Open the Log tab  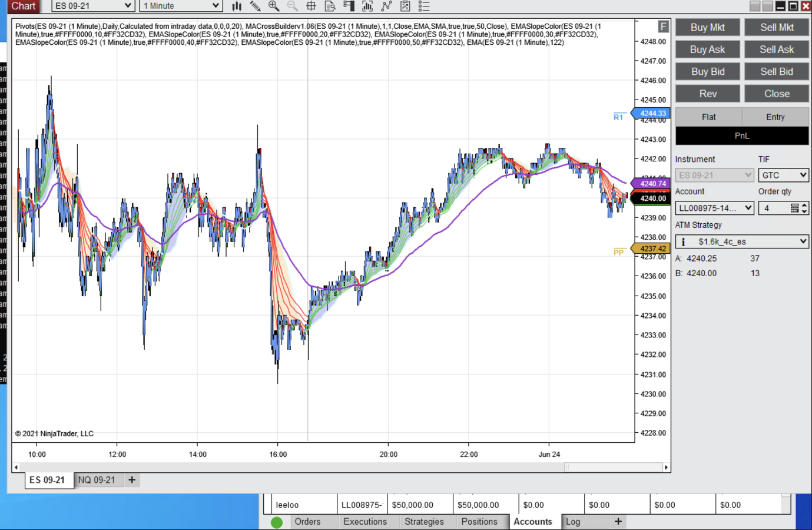click(x=573, y=522)
